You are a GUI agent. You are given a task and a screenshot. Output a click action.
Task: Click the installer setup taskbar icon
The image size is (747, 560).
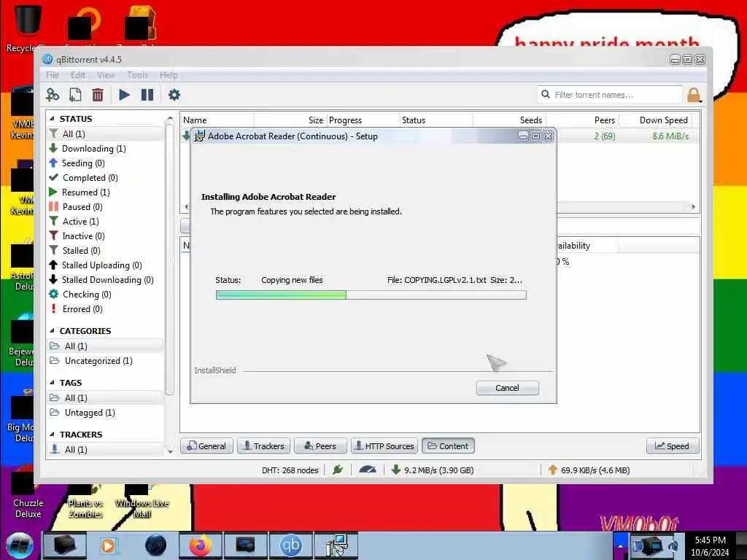pyautogui.click(x=336, y=545)
